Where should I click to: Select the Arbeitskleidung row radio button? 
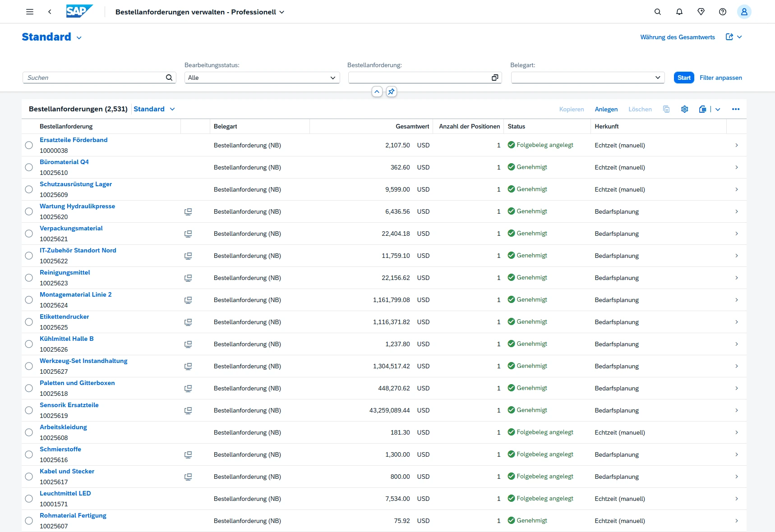click(29, 432)
